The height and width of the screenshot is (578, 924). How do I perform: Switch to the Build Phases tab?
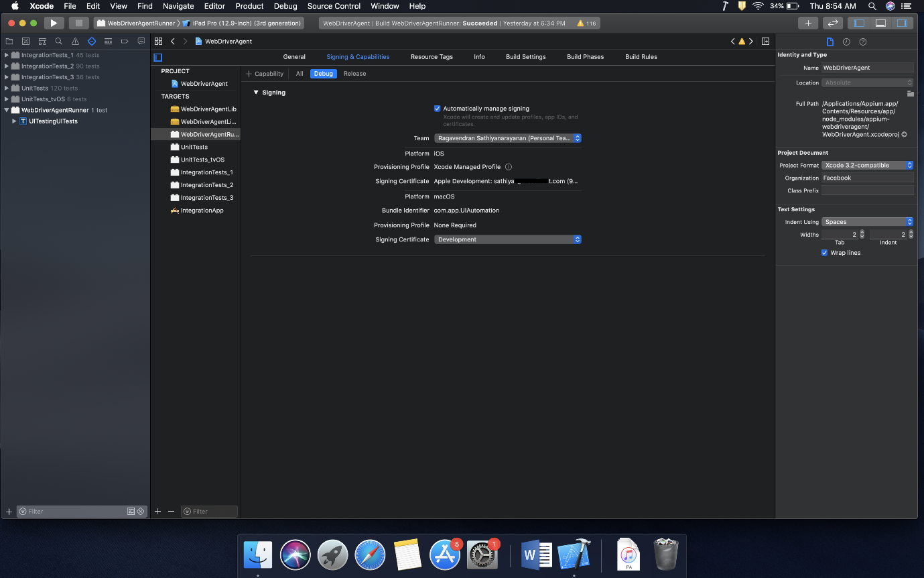586,57
